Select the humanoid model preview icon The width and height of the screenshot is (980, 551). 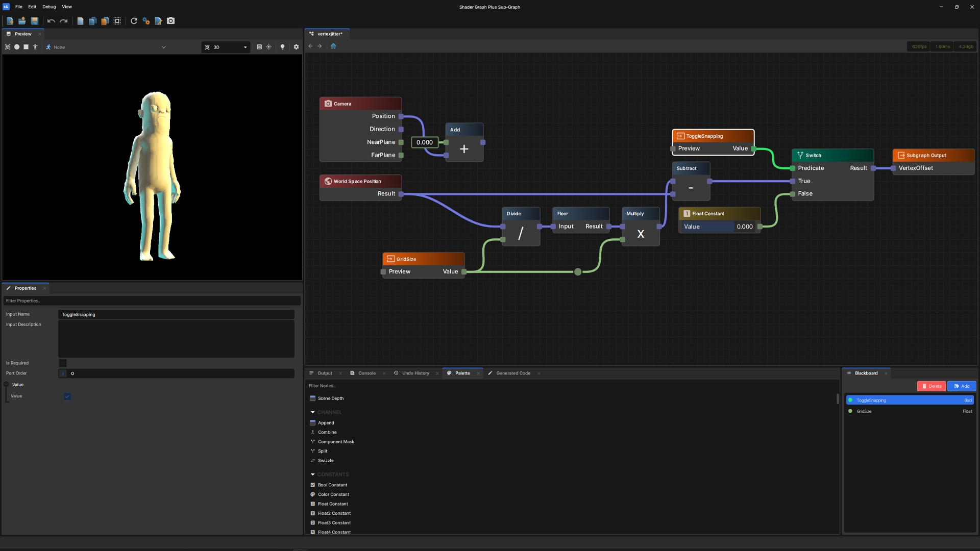pyautogui.click(x=35, y=47)
